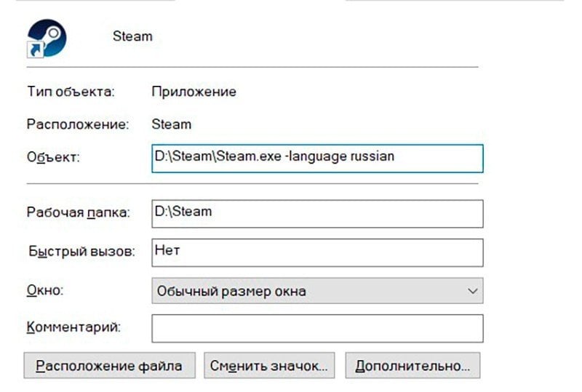Click the chevron arrow of Обычный размер окна
This screenshot has height=392, width=582.
(x=472, y=291)
